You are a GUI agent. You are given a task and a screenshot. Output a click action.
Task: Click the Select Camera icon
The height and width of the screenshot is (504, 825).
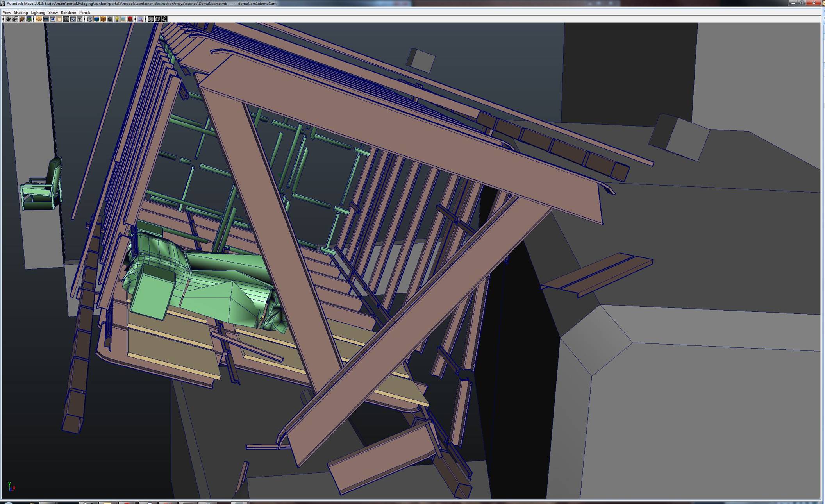(9, 19)
